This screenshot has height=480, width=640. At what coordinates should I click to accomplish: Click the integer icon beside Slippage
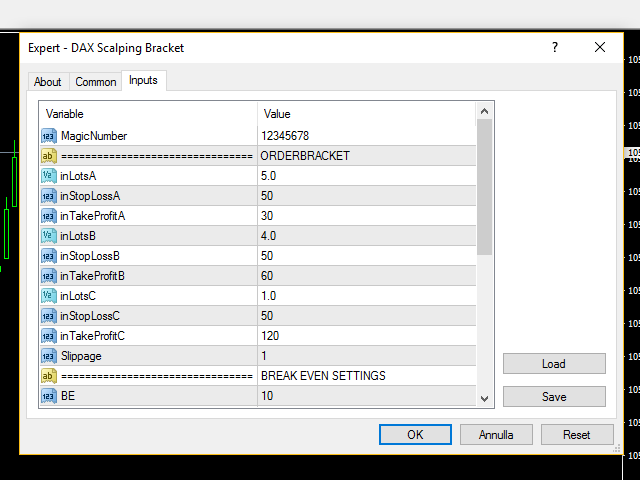[49, 356]
